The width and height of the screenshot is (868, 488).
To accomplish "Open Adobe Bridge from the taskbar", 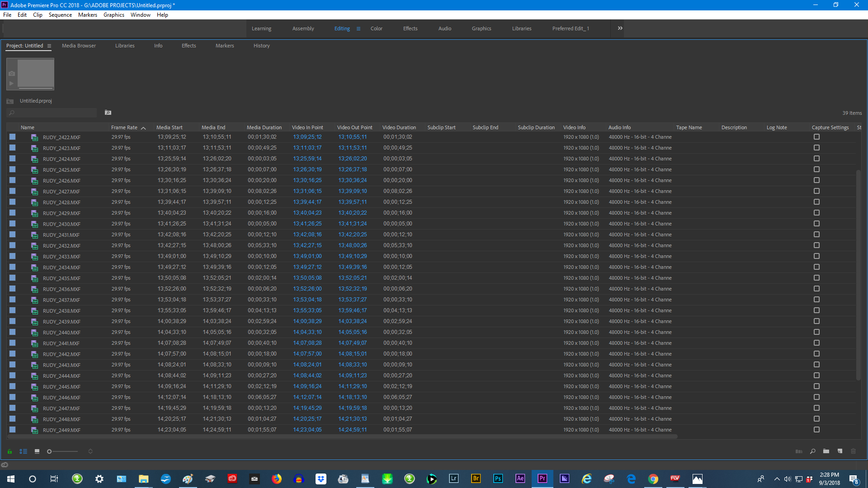I will pos(476,479).
